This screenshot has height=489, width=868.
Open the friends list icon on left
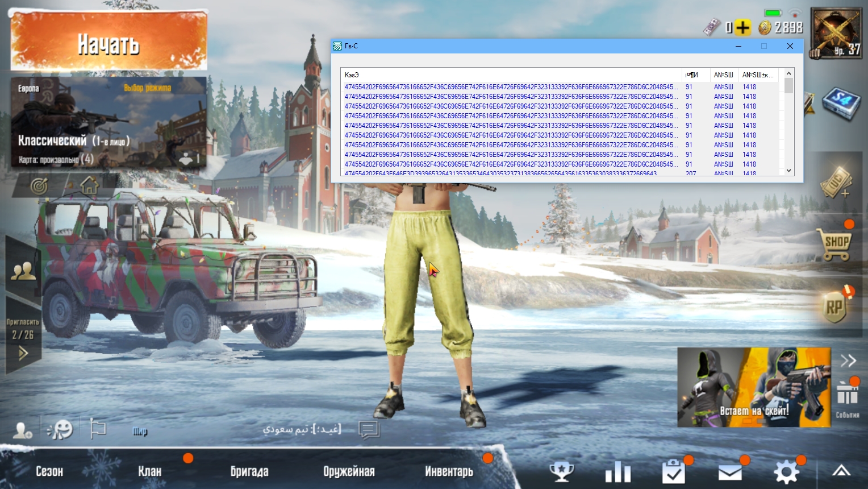(x=23, y=271)
